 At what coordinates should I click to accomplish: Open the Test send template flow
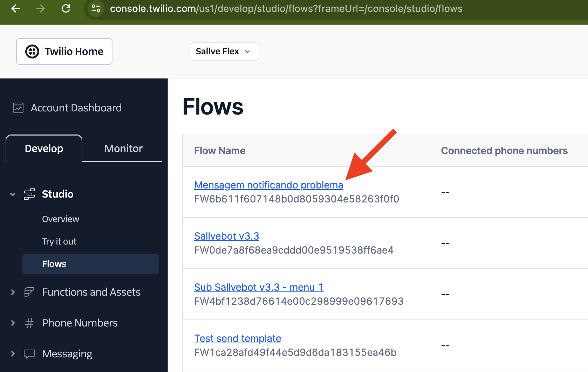point(238,338)
